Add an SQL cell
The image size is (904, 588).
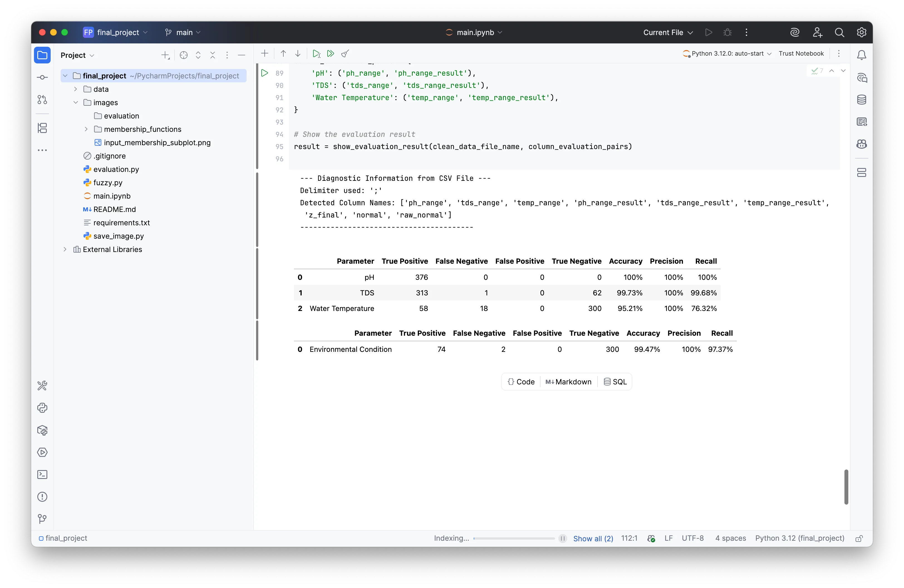tap(615, 382)
